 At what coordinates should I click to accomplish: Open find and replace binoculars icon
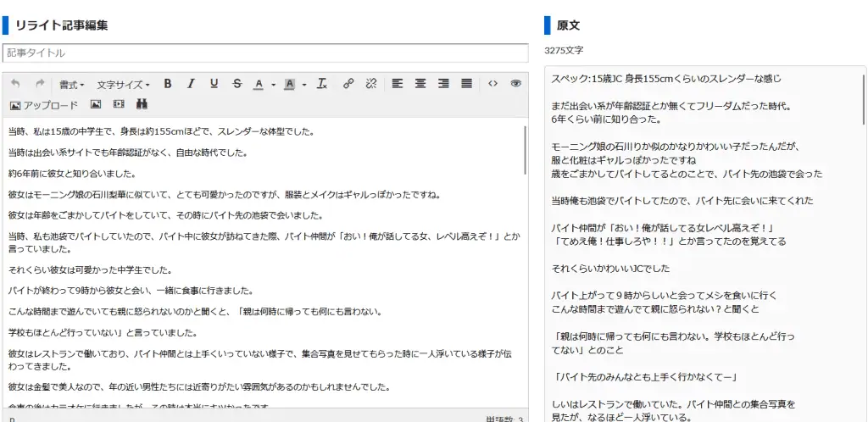[x=142, y=104]
